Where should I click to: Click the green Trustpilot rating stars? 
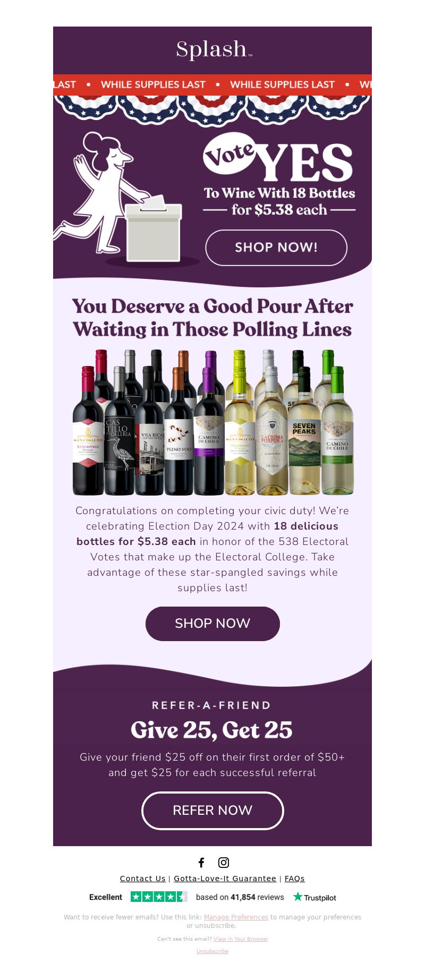159,897
